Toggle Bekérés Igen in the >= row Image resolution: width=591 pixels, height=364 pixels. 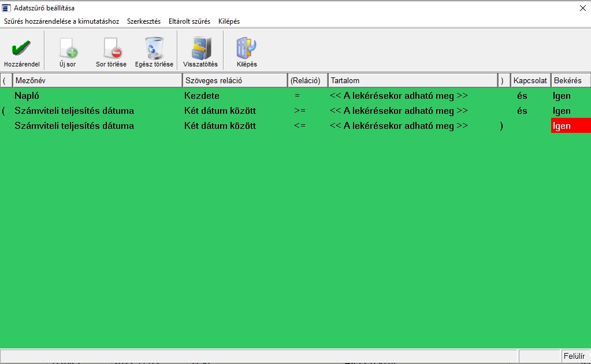click(562, 111)
